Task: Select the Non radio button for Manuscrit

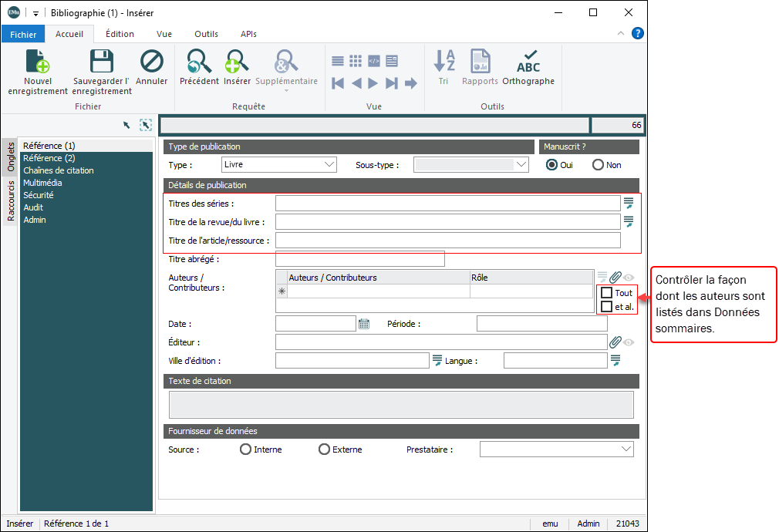Action: pos(598,165)
